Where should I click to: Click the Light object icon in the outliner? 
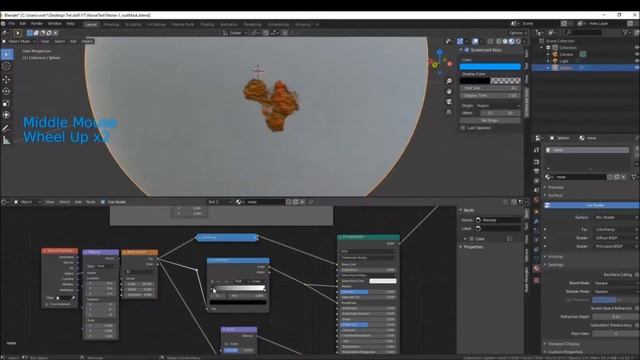pyautogui.click(x=555, y=61)
